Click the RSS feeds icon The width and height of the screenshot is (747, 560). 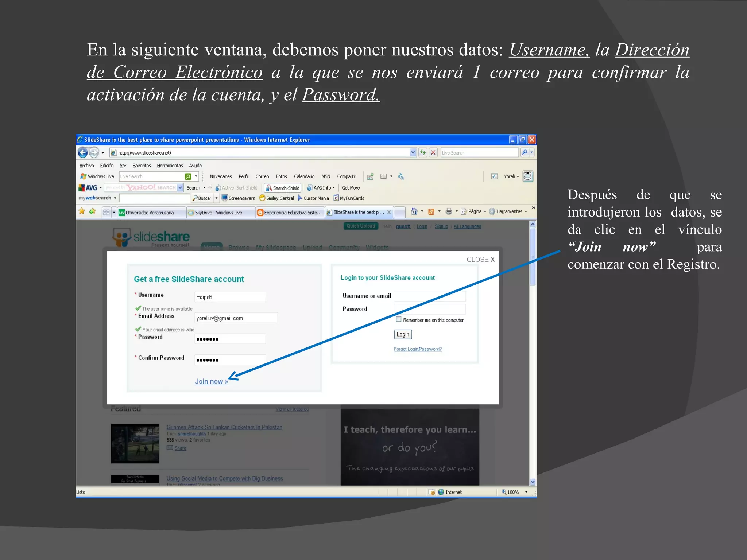pos(431,211)
